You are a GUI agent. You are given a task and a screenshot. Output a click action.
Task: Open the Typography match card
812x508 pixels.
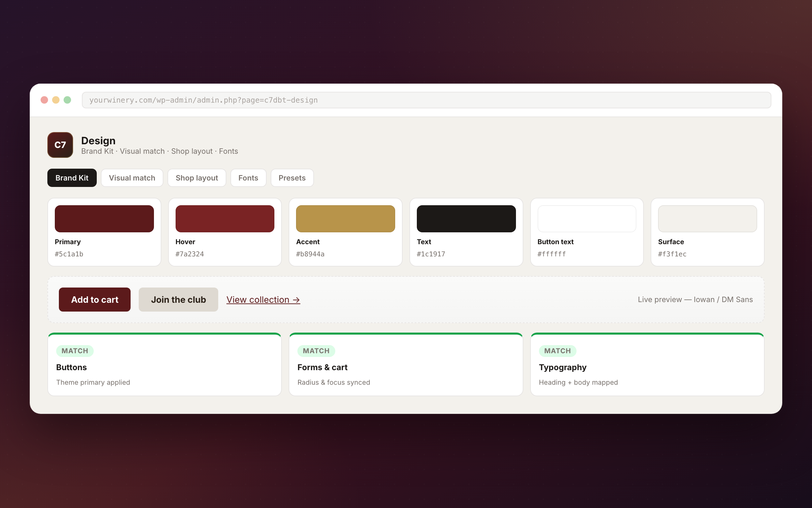tap(647, 364)
